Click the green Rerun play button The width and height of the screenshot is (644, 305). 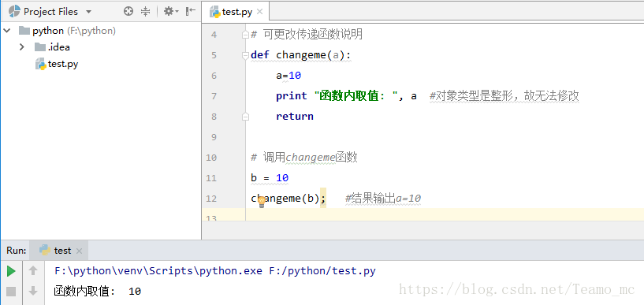11,271
